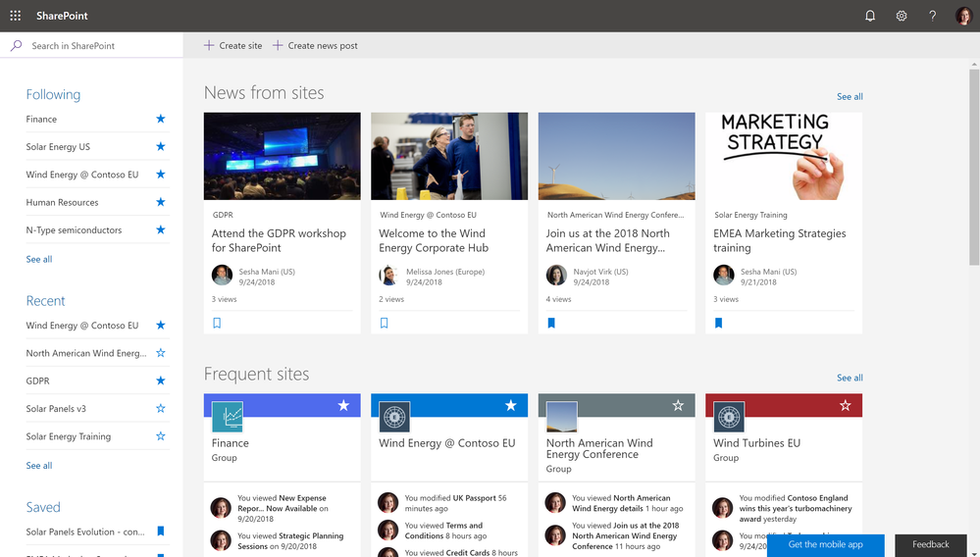The width and height of the screenshot is (980, 557).
Task: Unfollow Wind Energy @ Contoso EU card star
Action: (x=511, y=406)
